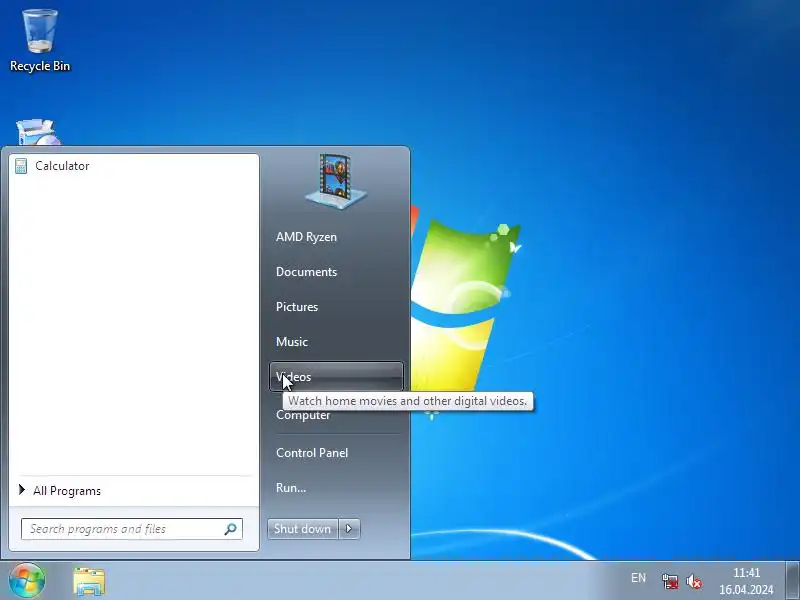This screenshot has height=600, width=800.
Task: Open the shut down options arrow
Action: pyautogui.click(x=349, y=529)
